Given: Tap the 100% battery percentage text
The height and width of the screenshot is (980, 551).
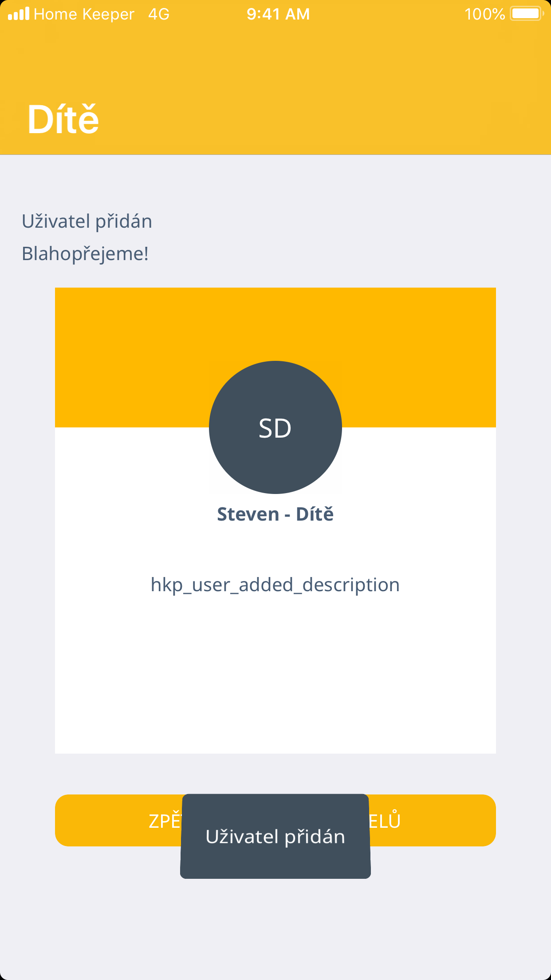Looking at the screenshot, I should click(484, 14).
